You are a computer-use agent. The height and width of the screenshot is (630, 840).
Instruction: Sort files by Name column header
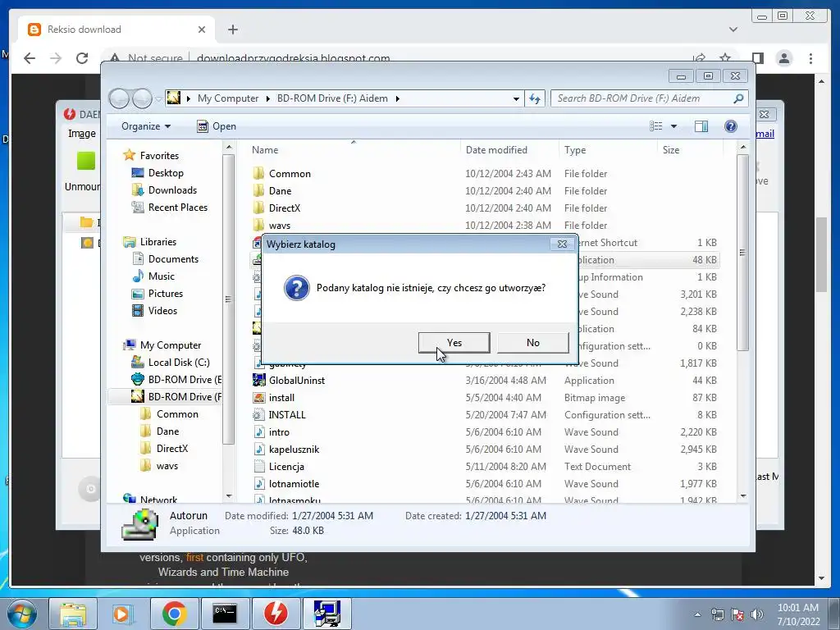click(265, 150)
